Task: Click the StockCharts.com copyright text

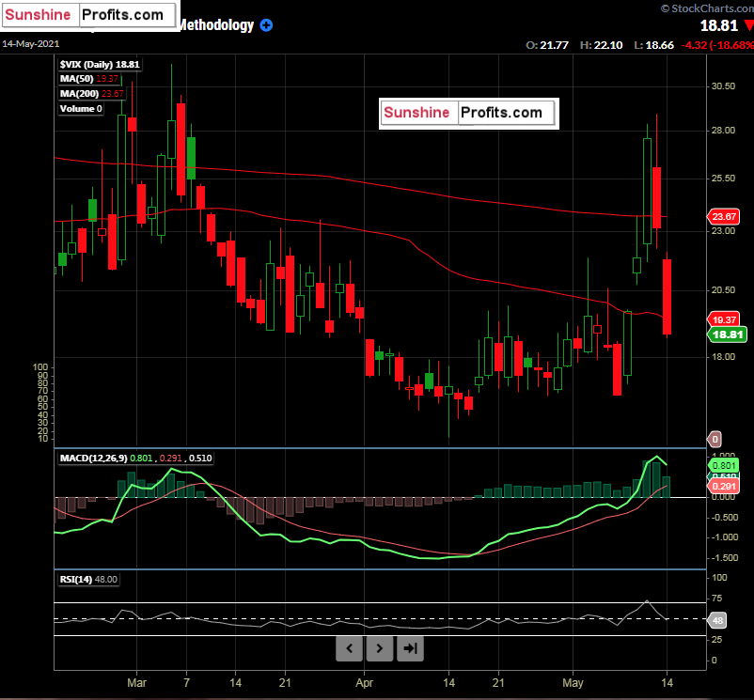Action: point(707,8)
